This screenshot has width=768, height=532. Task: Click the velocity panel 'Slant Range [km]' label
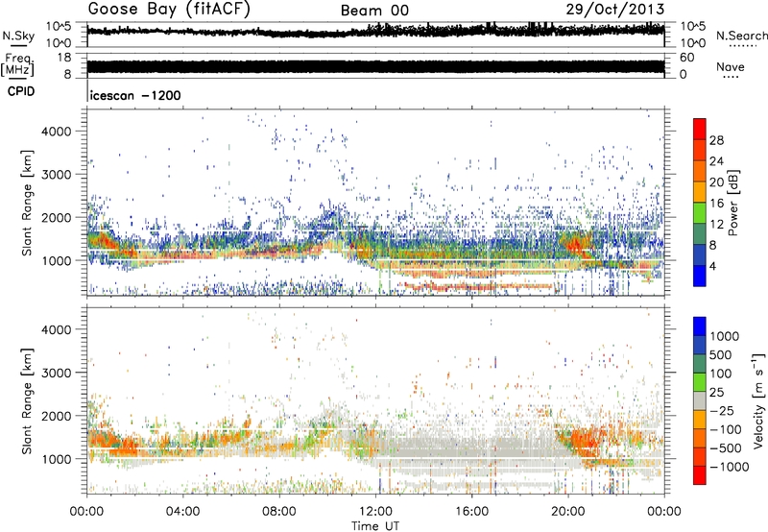pyautogui.click(x=27, y=400)
